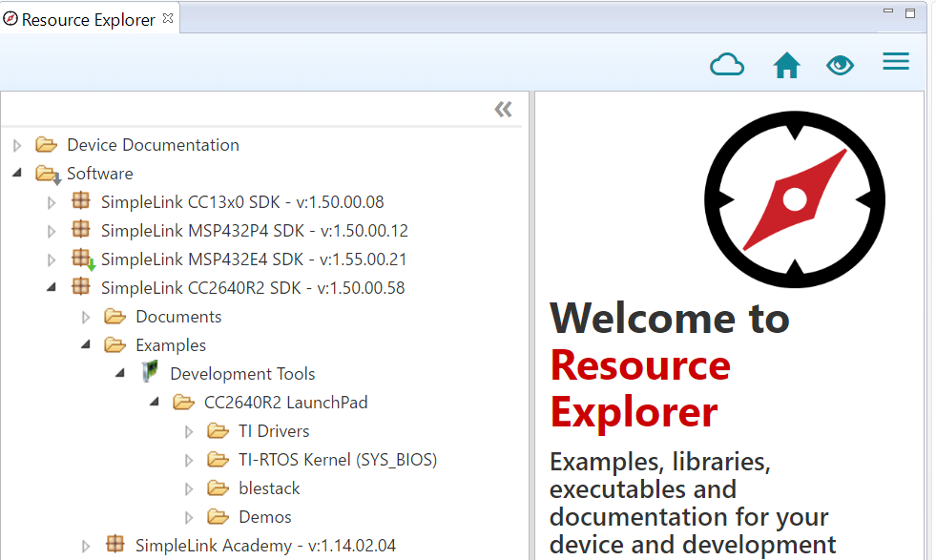Expand the Device Documentation folder
The image size is (936, 560).
(x=17, y=144)
